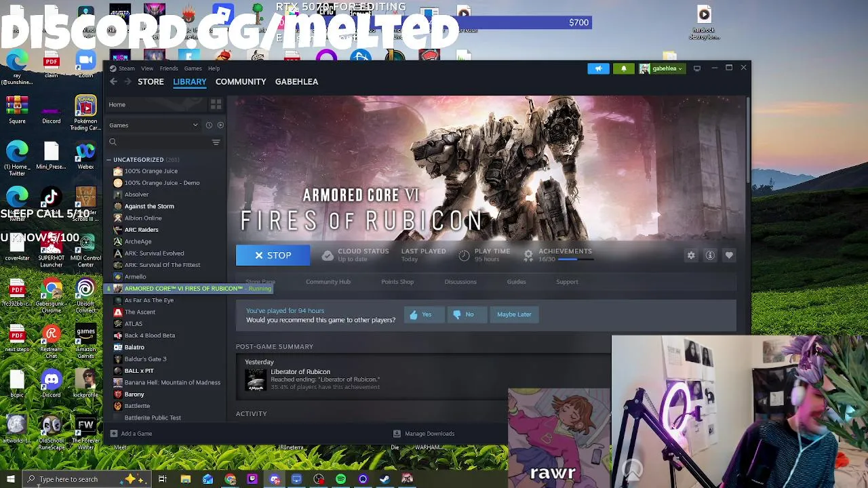The height and width of the screenshot is (488, 868).
Task: Click the game page vertical scrollbar
Action: 748,139
